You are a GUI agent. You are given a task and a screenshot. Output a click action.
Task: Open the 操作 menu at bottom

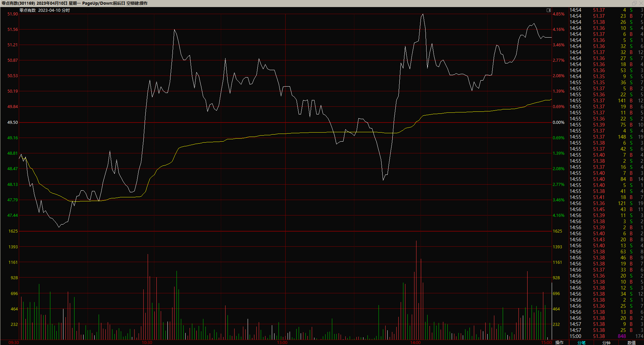click(x=559, y=342)
